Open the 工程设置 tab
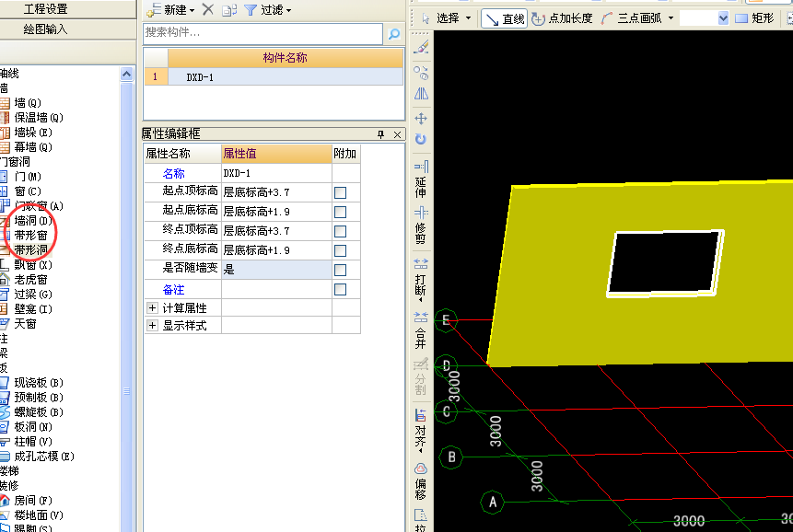Image resolution: width=793 pixels, height=532 pixels. pos(45,9)
